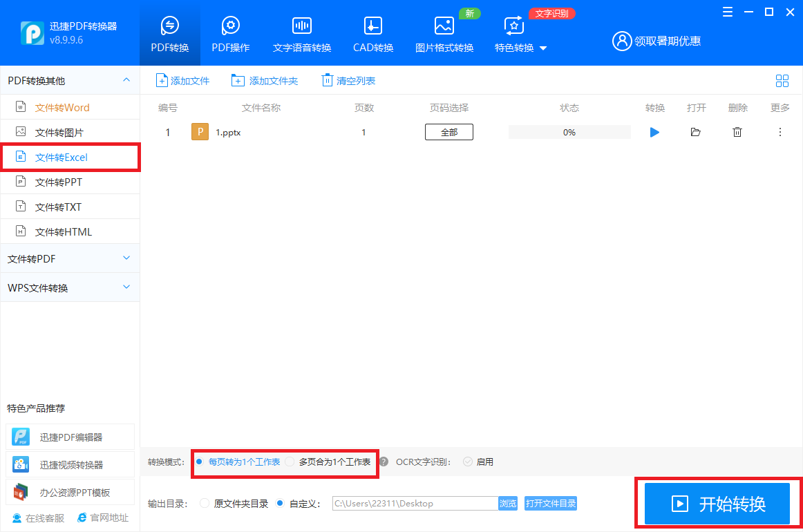Expand the WPS文件转换 section
Screen dimensions: 803x532
[126, 287]
